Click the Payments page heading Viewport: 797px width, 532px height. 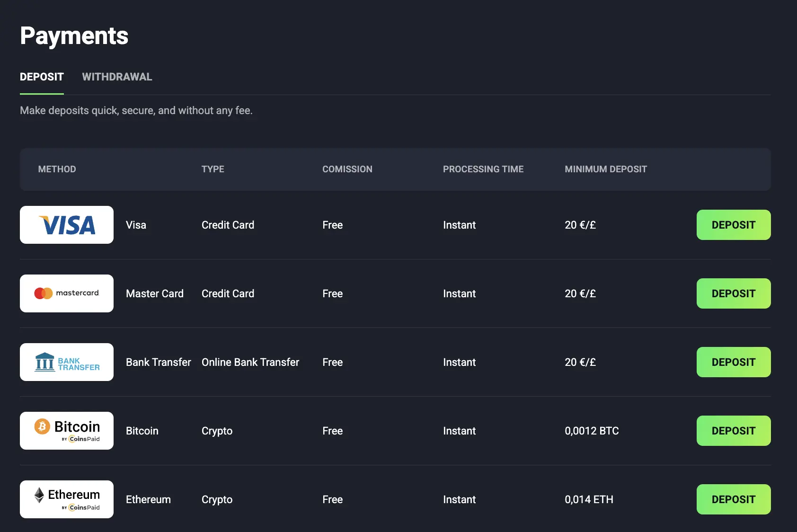(74, 36)
